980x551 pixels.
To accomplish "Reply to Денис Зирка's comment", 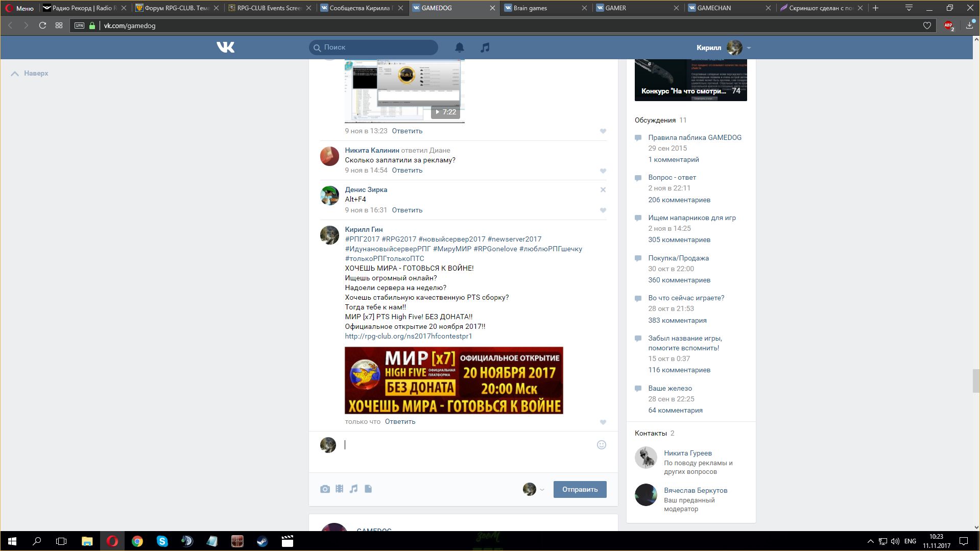I will point(407,210).
